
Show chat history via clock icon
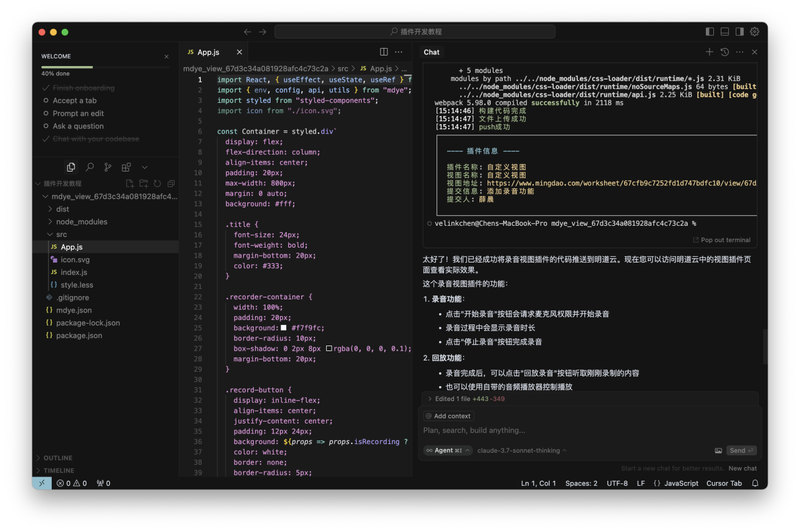[725, 52]
